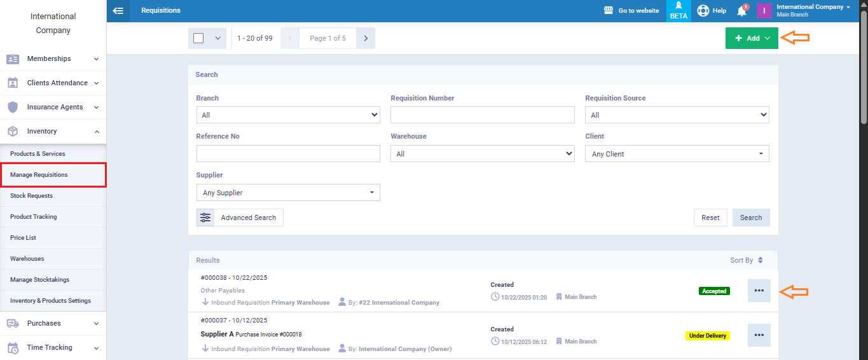Image resolution: width=868 pixels, height=360 pixels.
Task: Click the Reset filters button
Action: [x=710, y=218]
